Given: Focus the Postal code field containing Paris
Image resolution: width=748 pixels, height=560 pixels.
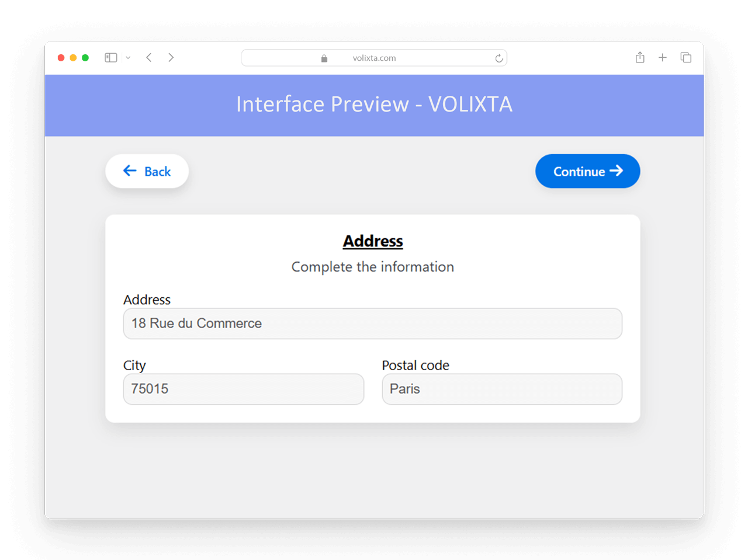Looking at the screenshot, I should [x=502, y=389].
